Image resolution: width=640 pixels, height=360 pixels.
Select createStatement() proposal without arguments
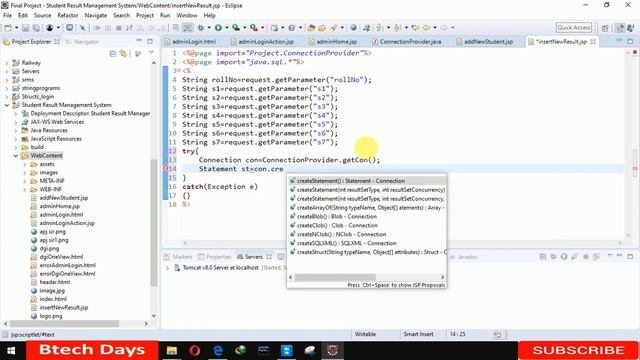click(x=367, y=181)
